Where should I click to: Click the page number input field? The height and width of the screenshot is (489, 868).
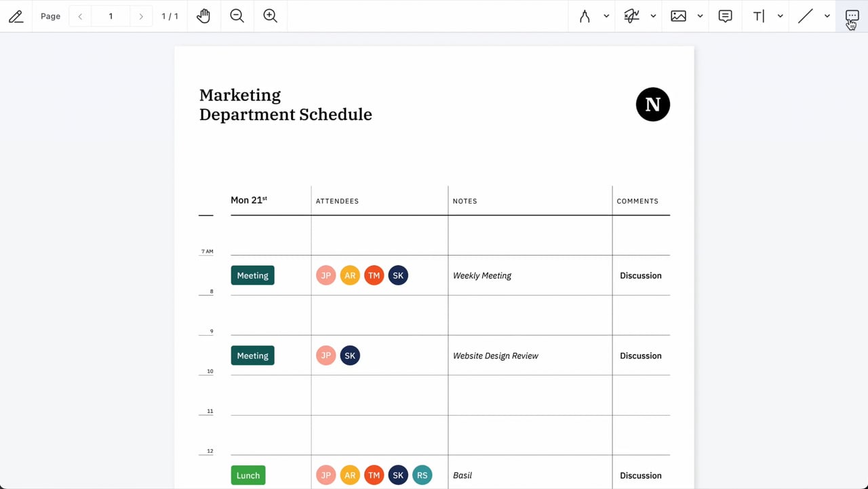click(x=111, y=16)
